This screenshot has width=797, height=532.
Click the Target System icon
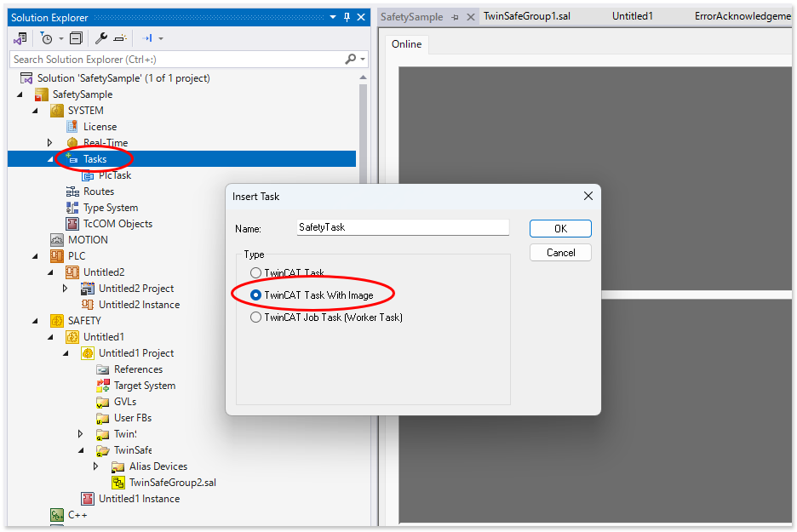pyautogui.click(x=103, y=386)
